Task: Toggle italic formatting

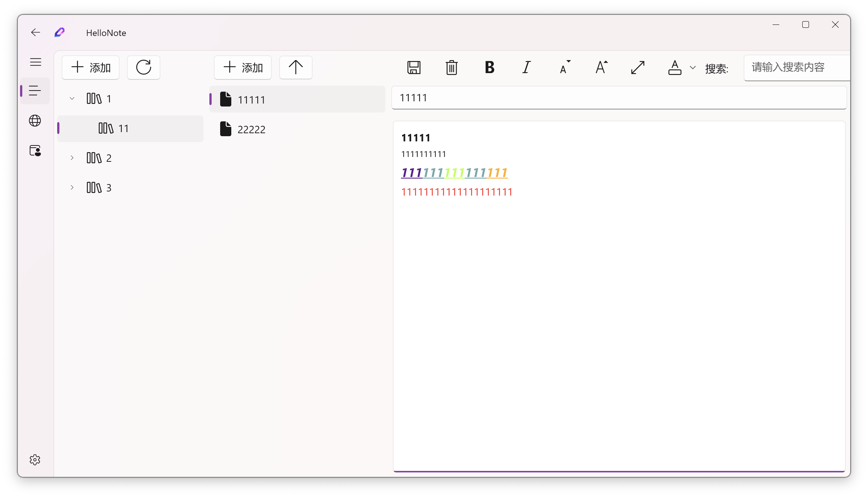Action: click(526, 68)
